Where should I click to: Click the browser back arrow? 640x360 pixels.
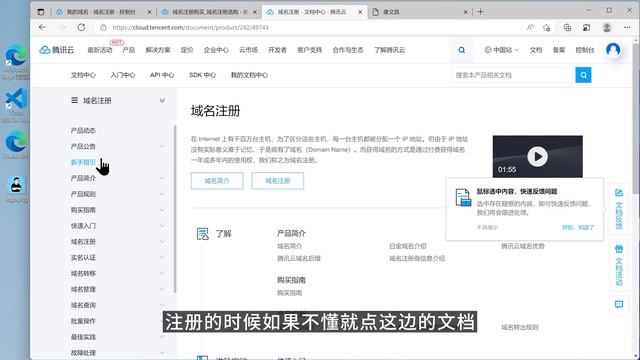tap(42, 27)
